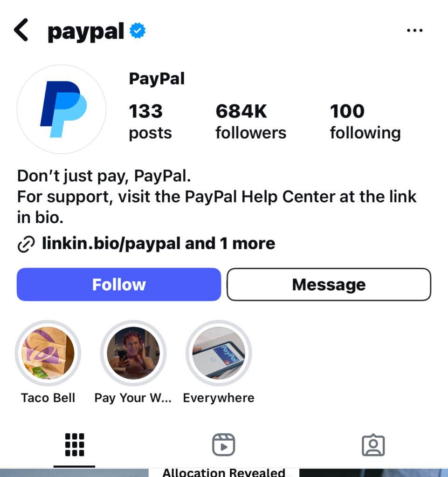Show the 684K followers list
The image size is (448, 477).
tap(251, 122)
